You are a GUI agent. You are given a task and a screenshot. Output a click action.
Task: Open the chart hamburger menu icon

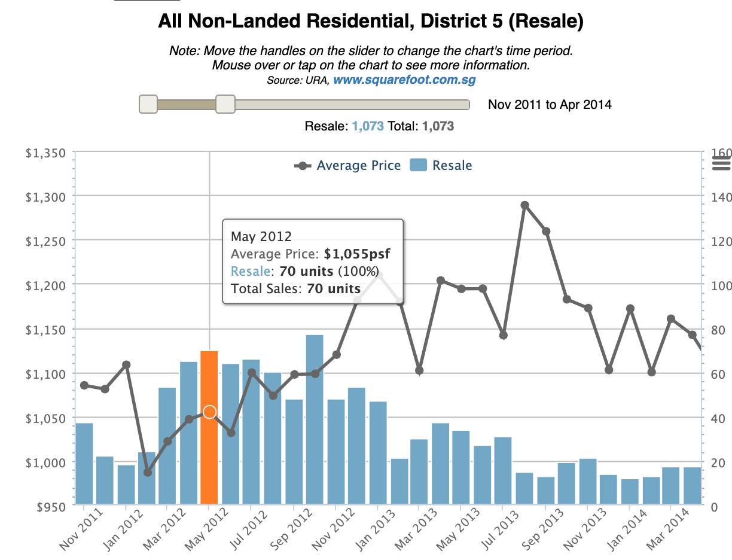[722, 163]
